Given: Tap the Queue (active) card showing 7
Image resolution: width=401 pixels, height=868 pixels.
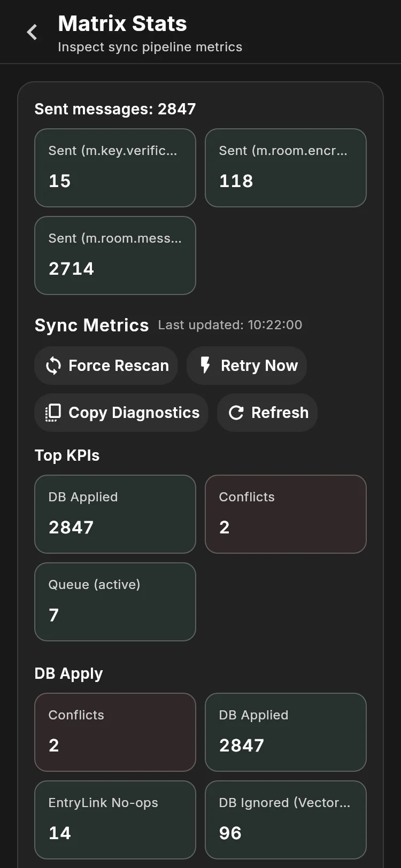Looking at the screenshot, I should (115, 602).
